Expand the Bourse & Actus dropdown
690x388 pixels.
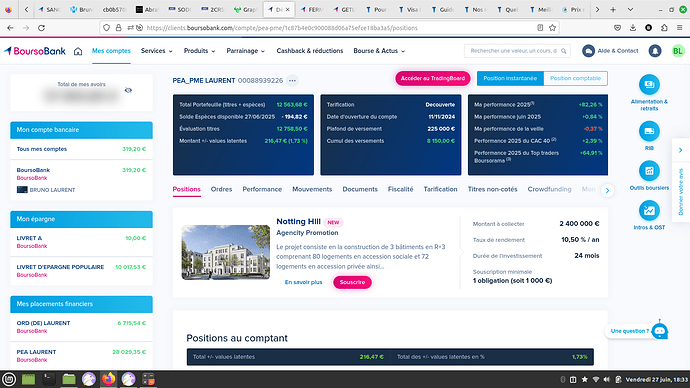coord(379,51)
